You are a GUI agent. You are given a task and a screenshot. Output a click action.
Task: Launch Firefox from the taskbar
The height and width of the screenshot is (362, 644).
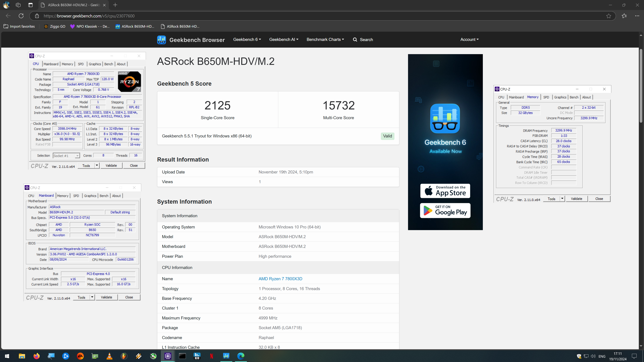[x=37, y=356]
